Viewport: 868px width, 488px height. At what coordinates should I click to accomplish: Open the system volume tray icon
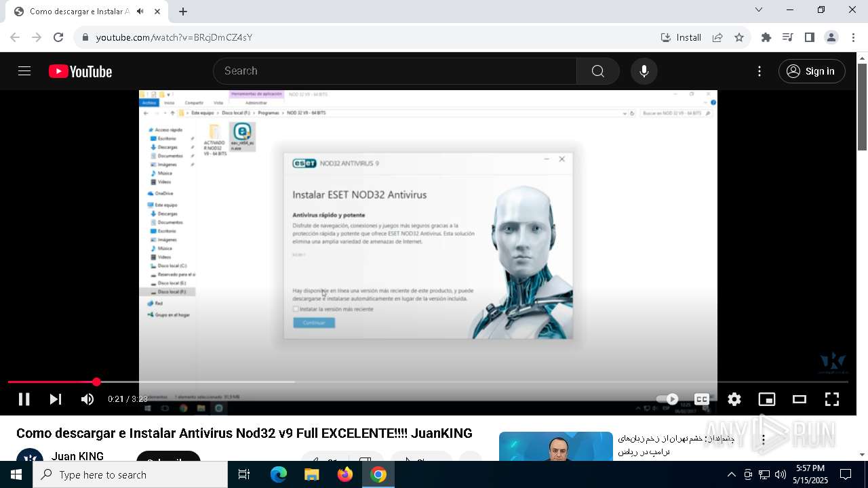781,475
